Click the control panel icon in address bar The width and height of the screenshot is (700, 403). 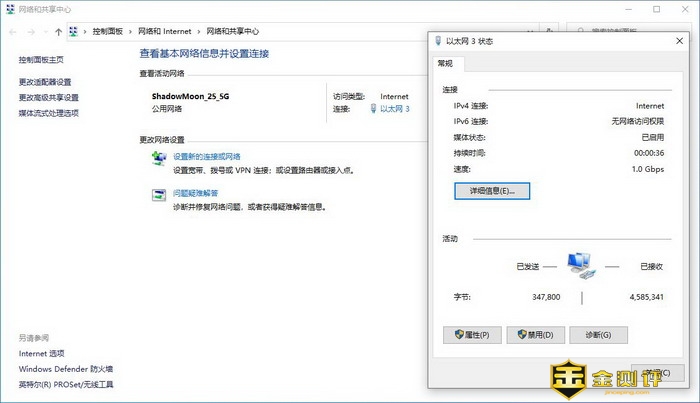tap(75, 31)
